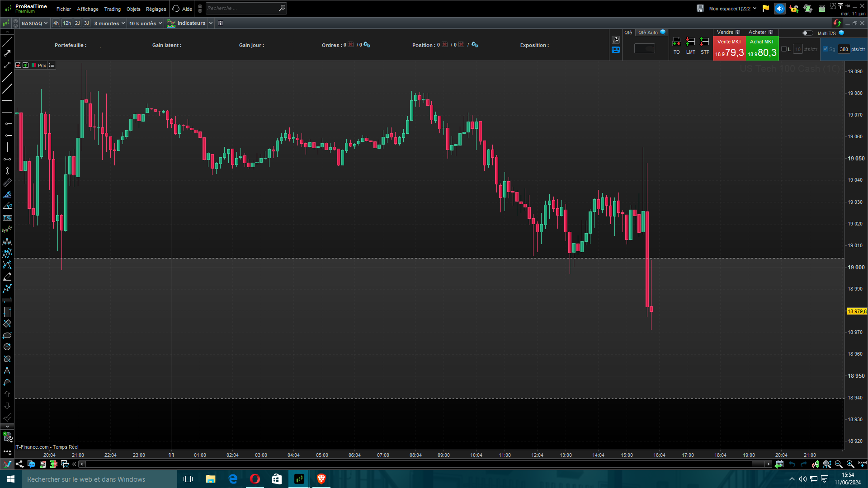The width and height of the screenshot is (868, 488).
Task: Click the blue keyboard shortcuts icon
Action: click(616, 50)
